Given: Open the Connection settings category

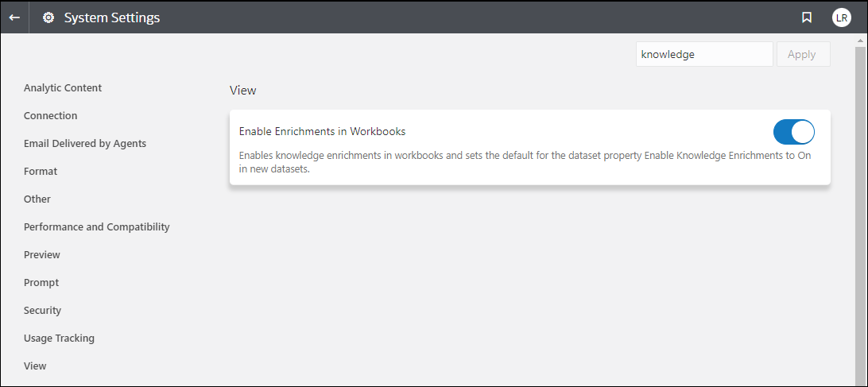Looking at the screenshot, I should pyautogui.click(x=51, y=115).
